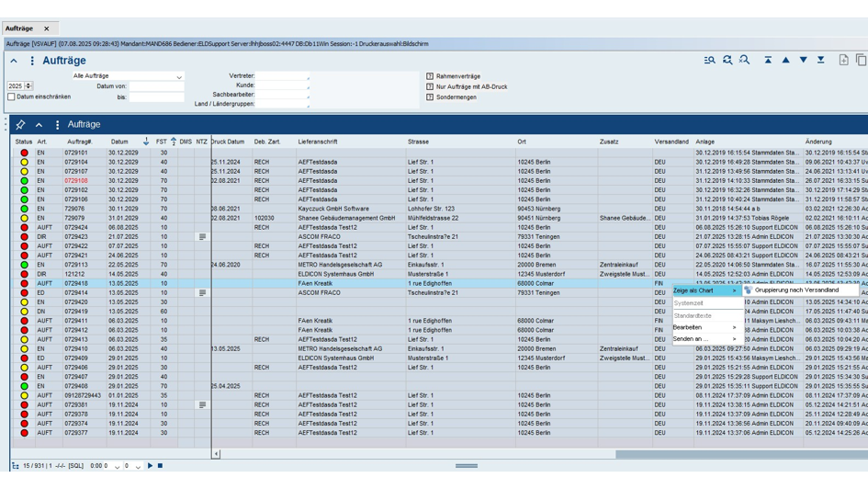Open the 'Alle Aufträge' dropdown
Screen dimensions: 868x489
128,76
